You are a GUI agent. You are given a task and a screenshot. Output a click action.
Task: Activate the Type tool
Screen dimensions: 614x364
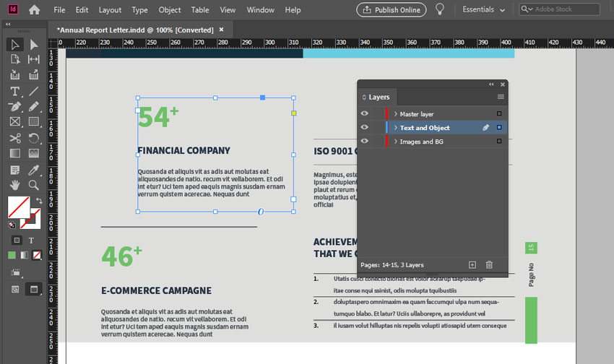(15, 91)
